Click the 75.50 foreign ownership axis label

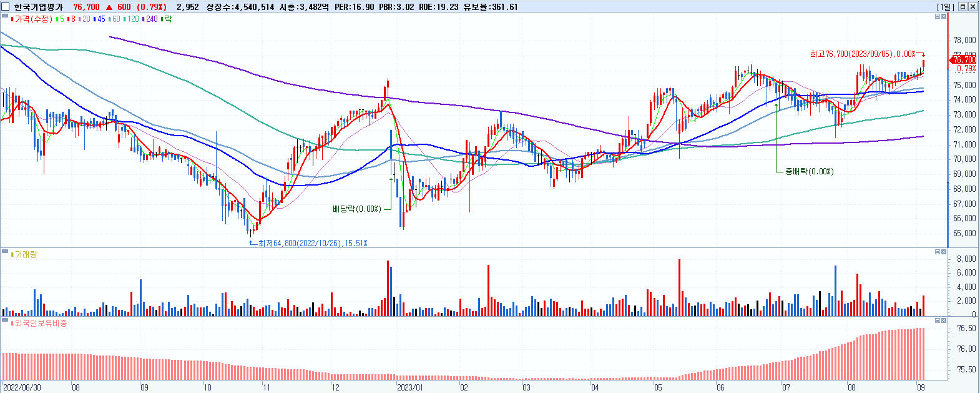(966, 370)
